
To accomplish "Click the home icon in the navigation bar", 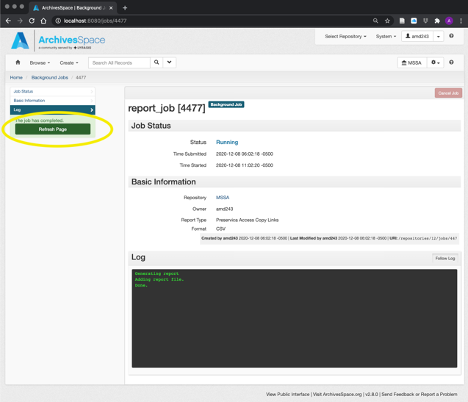I will (18, 62).
